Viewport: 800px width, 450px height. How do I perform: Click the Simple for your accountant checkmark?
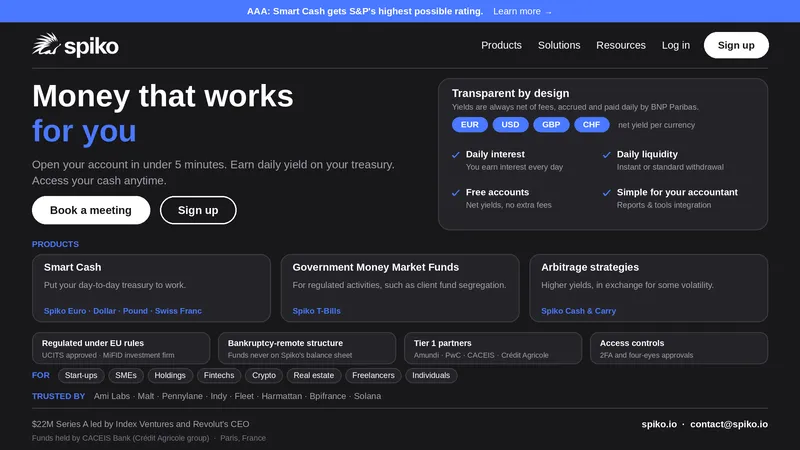coord(607,193)
